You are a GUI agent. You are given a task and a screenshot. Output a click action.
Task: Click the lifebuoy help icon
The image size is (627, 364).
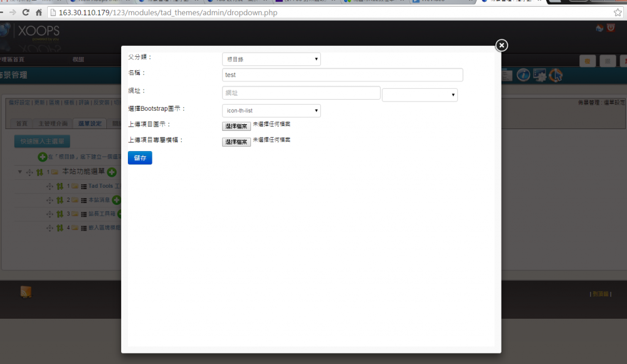(555, 75)
